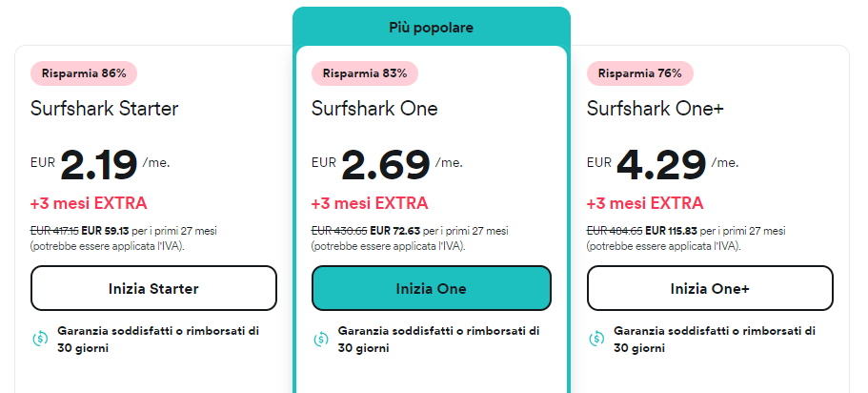Click the Risparmia 86% badge
Viewport: 868px width, 393px height.
coord(85,72)
